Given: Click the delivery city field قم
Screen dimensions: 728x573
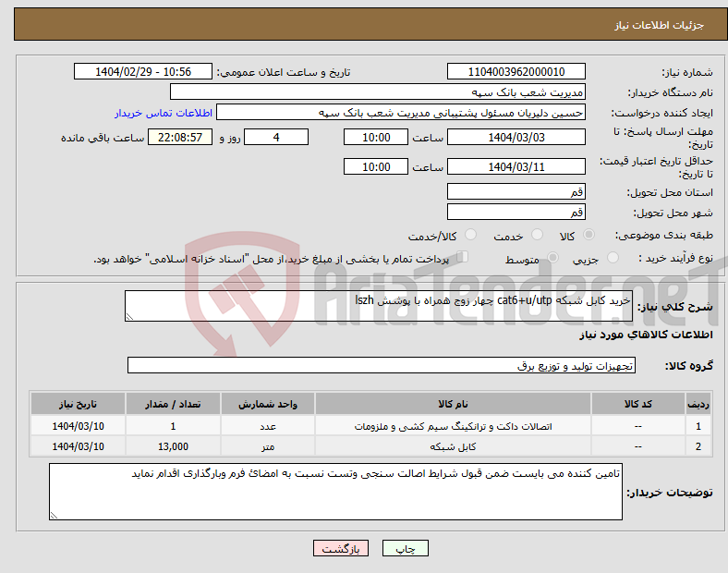Looking at the screenshot, I should [x=516, y=212].
